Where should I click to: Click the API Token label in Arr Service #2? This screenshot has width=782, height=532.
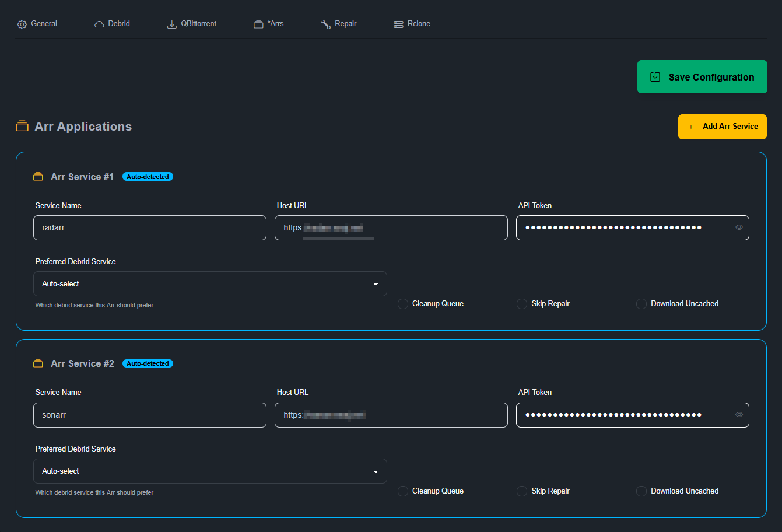(535, 392)
